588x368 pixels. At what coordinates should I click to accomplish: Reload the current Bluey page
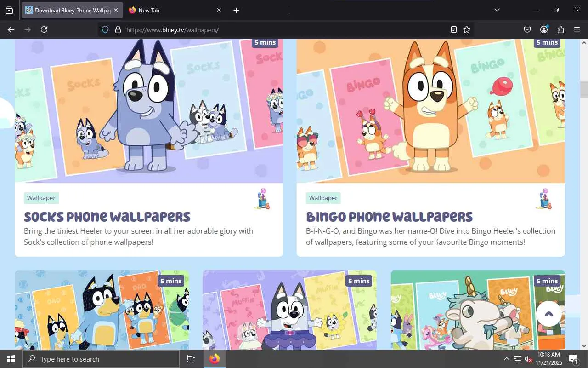pyautogui.click(x=44, y=29)
